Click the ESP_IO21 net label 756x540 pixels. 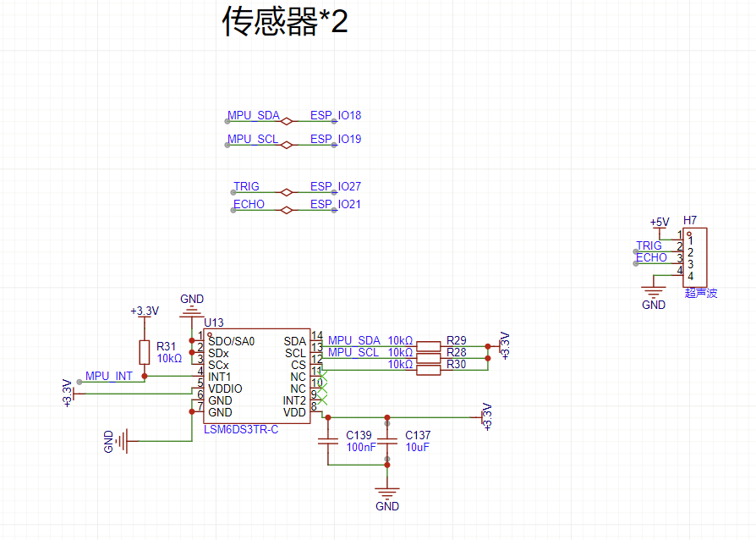[336, 204]
